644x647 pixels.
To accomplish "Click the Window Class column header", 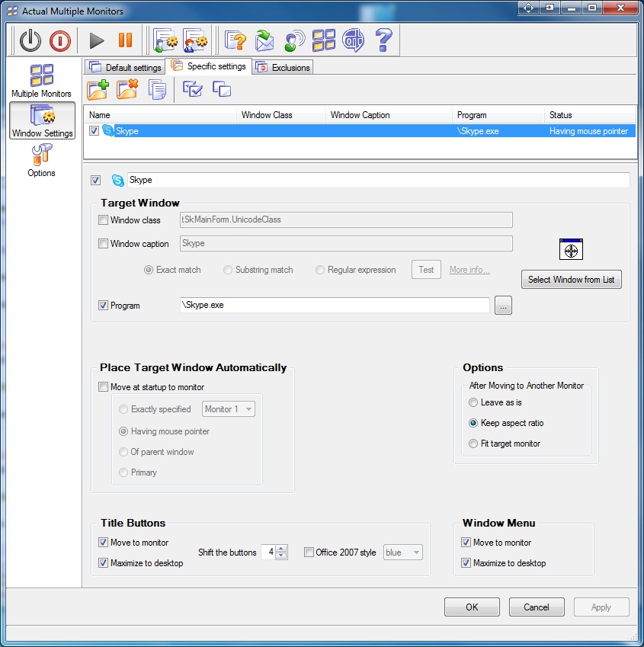I will (281, 115).
